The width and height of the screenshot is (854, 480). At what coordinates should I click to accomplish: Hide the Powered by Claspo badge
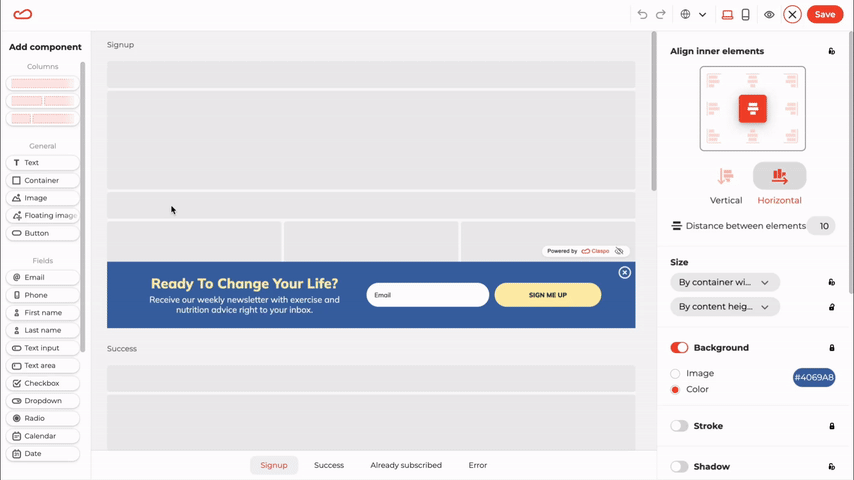[619, 251]
